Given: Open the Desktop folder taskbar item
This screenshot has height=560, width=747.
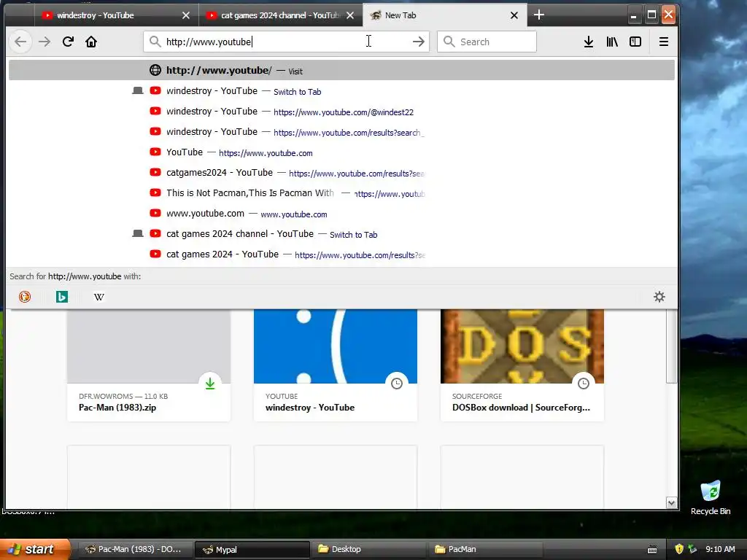Looking at the screenshot, I should coord(369,549).
